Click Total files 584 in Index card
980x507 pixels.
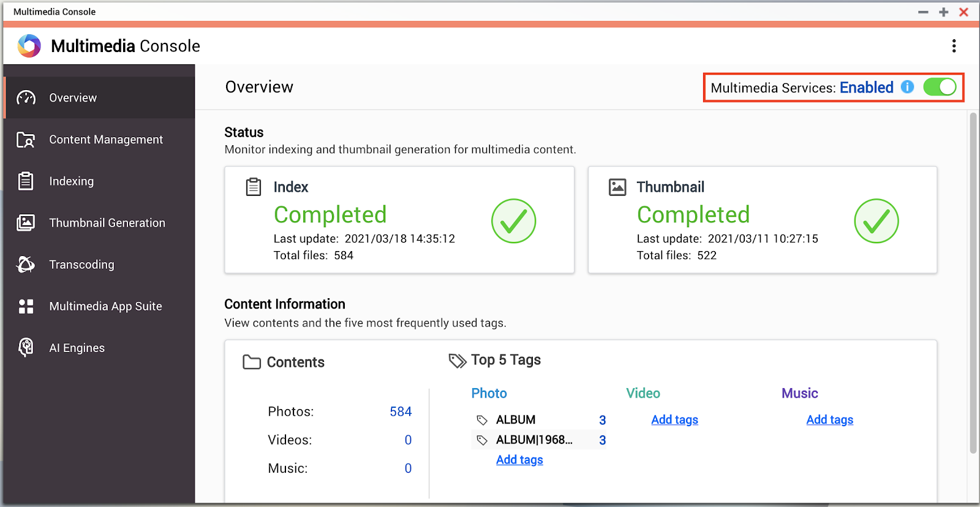313,255
